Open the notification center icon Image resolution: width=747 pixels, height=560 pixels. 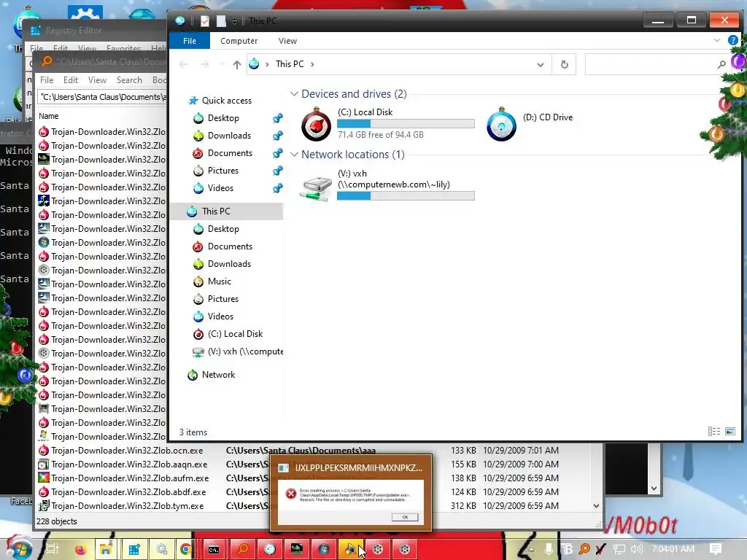(716, 549)
